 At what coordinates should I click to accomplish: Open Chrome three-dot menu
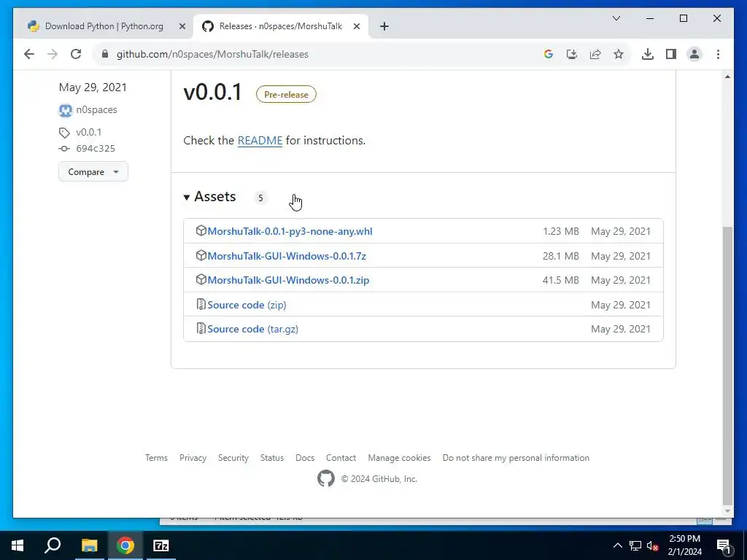point(718,54)
